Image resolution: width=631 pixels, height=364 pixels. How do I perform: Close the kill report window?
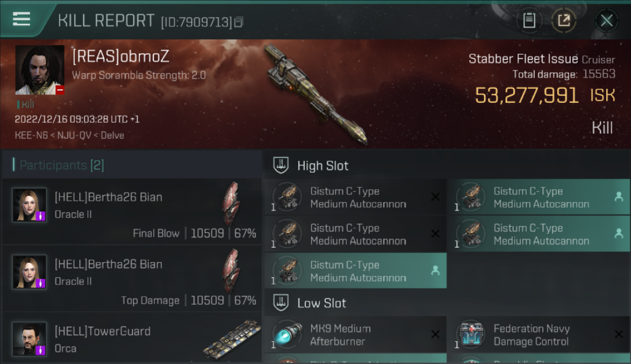coord(606,20)
